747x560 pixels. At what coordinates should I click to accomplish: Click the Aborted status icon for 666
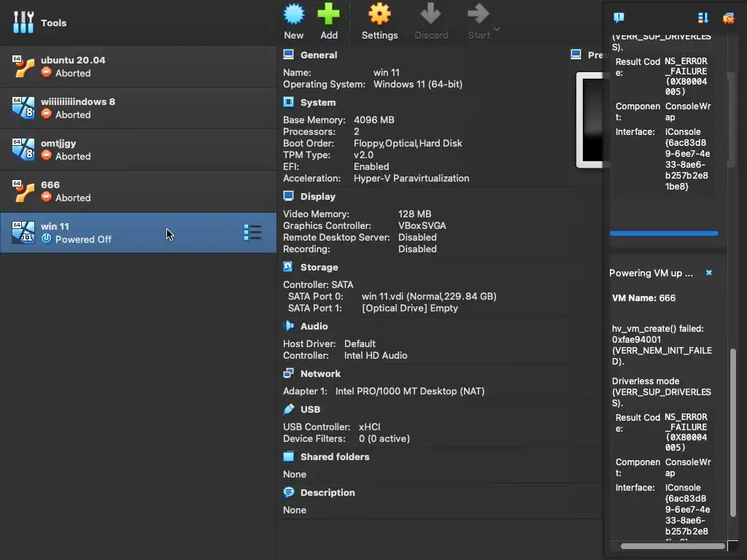pos(46,197)
